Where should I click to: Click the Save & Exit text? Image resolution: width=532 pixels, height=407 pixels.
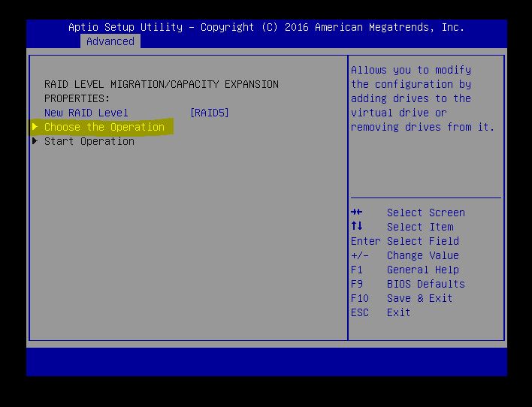pos(419,298)
